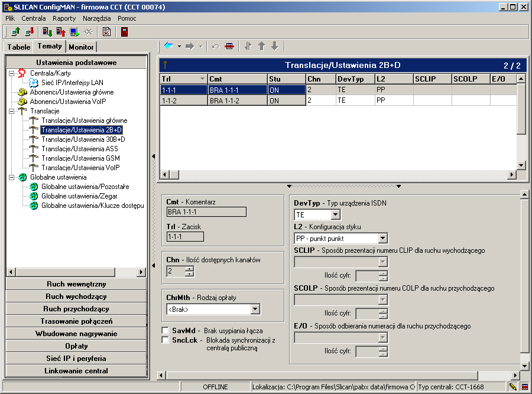This screenshot has height=394, width=532.
Task: Click the globe icon beside Globalne ustawienia/Zegar
Action: tap(34, 196)
